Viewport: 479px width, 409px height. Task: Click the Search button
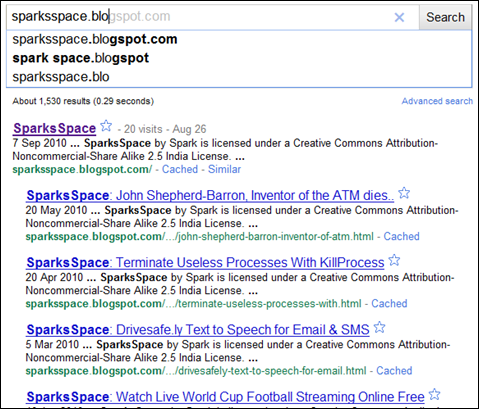[x=445, y=17]
